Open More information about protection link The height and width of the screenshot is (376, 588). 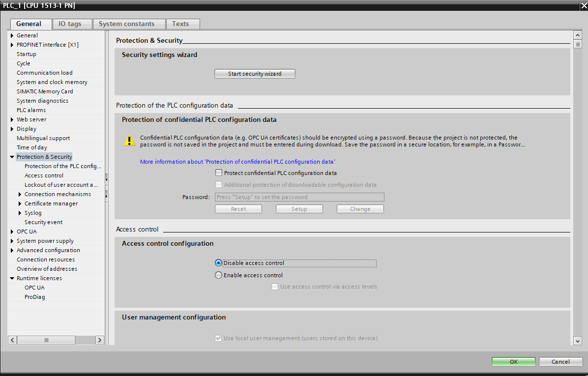(x=238, y=162)
